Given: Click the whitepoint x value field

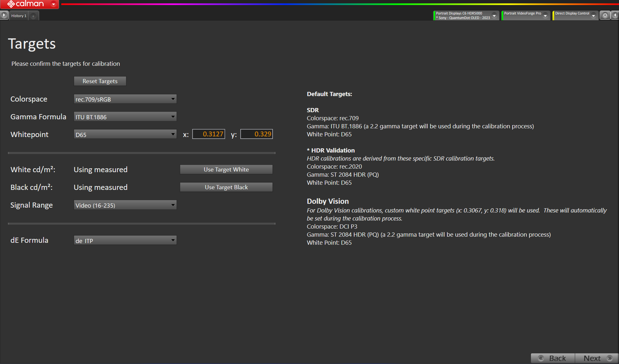Looking at the screenshot, I should pyautogui.click(x=209, y=134).
